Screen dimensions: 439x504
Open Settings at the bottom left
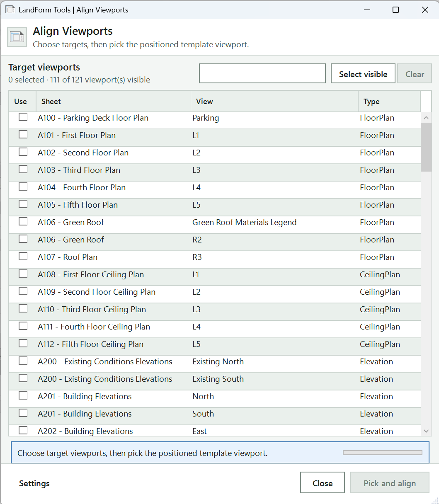point(34,483)
